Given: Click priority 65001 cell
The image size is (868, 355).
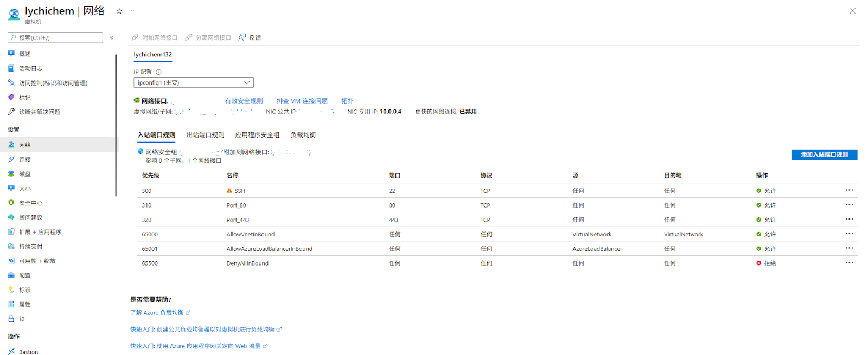Looking at the screenshot, I should pos(150,249).
